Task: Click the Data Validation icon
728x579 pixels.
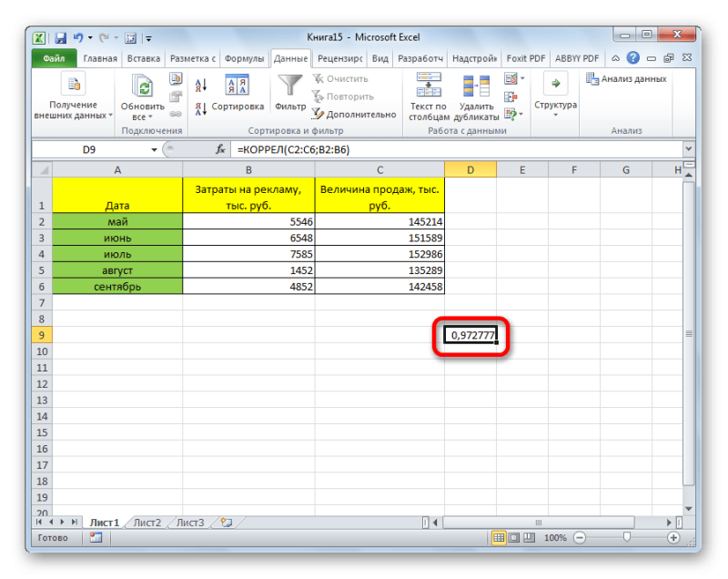Action: tap(511, 78)
